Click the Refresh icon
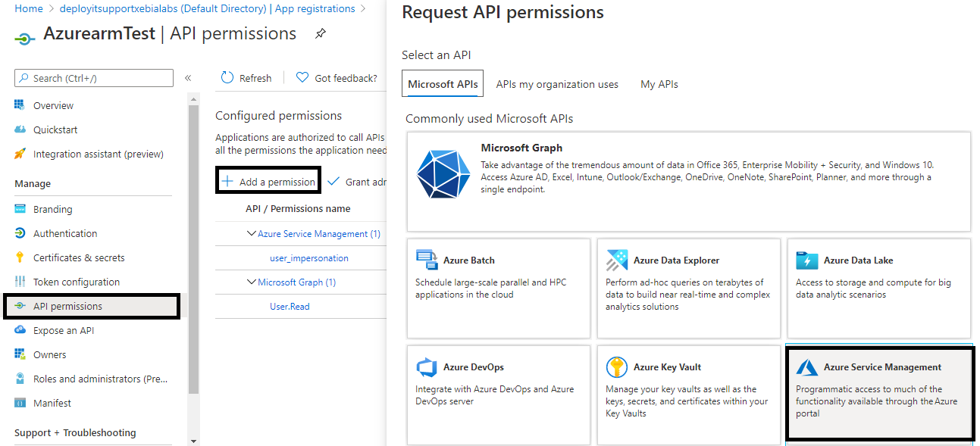This screenshot has height=446, width=980. point(227,78)
